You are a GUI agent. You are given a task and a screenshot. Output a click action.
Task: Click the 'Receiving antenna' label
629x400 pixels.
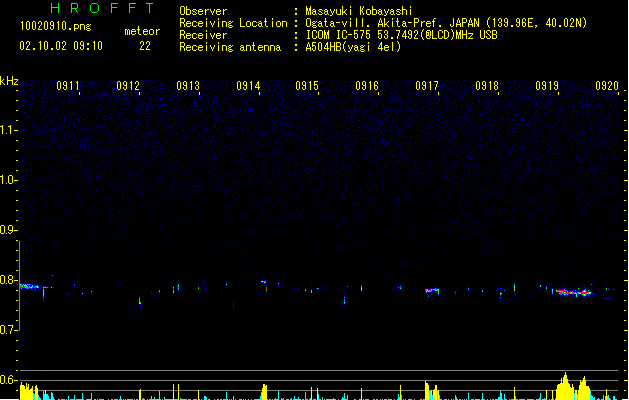[230, 47]
